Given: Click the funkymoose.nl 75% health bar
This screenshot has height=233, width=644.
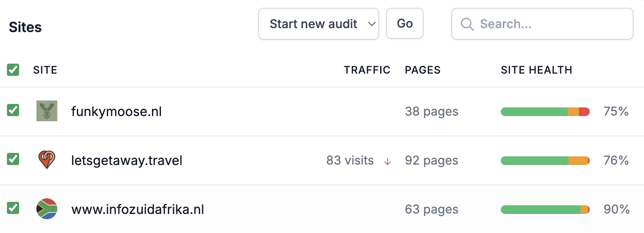Looking at the screenshot, I should click(545, 112).
